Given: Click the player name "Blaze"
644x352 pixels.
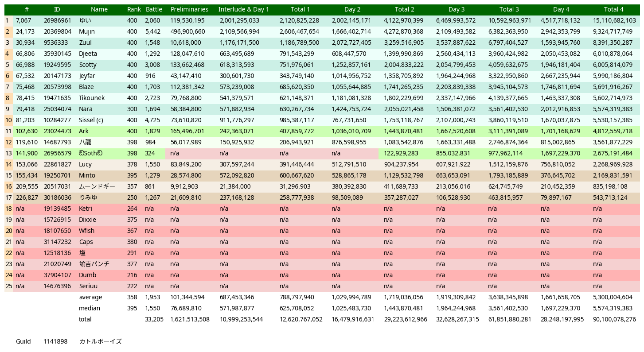Looking at the screenshot, I should (x=86, y=87).
